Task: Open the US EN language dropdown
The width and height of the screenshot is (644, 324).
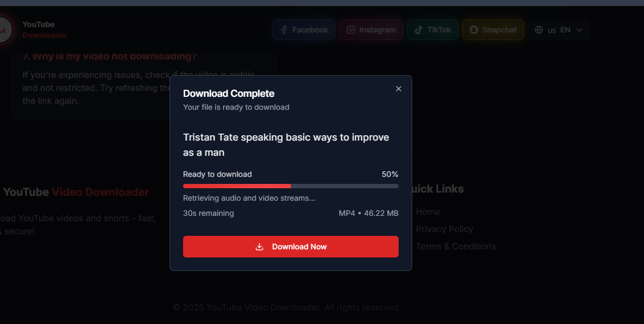Action: coord(559,30)
